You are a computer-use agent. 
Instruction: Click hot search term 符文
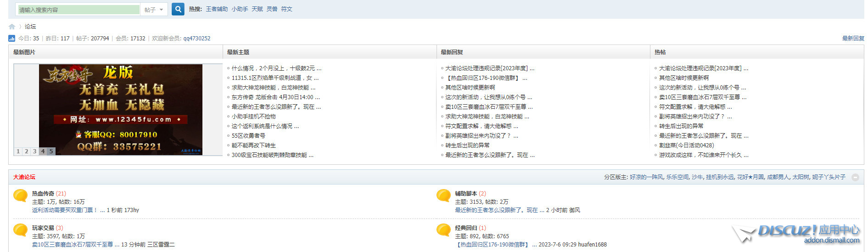[x=286, y=9]
